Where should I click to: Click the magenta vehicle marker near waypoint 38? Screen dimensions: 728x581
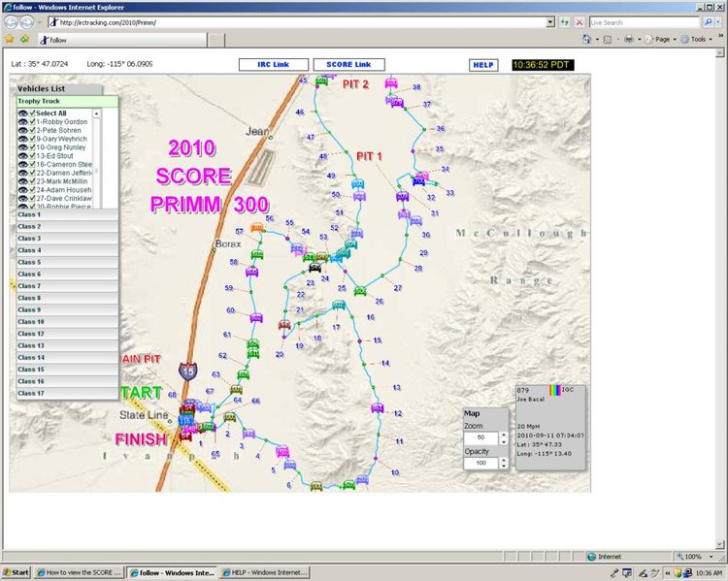pyautogui.click(x=391, y=83)
